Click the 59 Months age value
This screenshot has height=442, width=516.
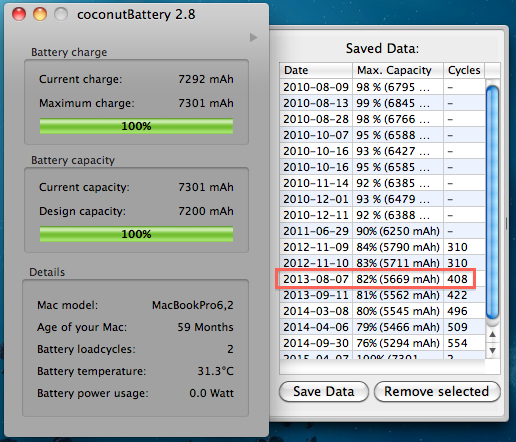point(205,327)
